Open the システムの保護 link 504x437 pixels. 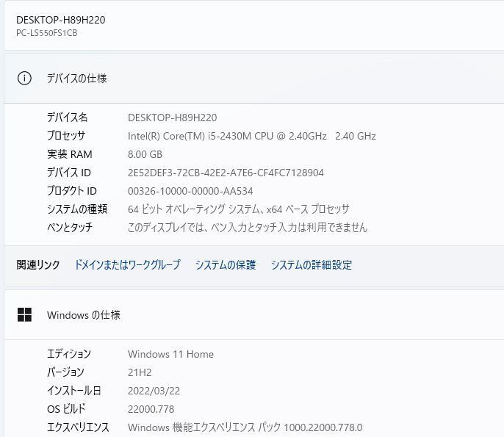pyautogui.click(x=226, y=264)
